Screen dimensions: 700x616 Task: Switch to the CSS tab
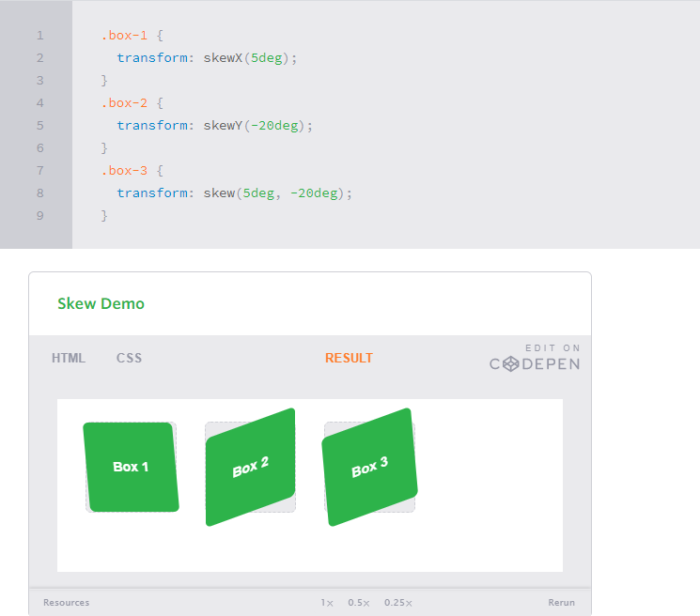pyautogui.click(x=129, y=358)
